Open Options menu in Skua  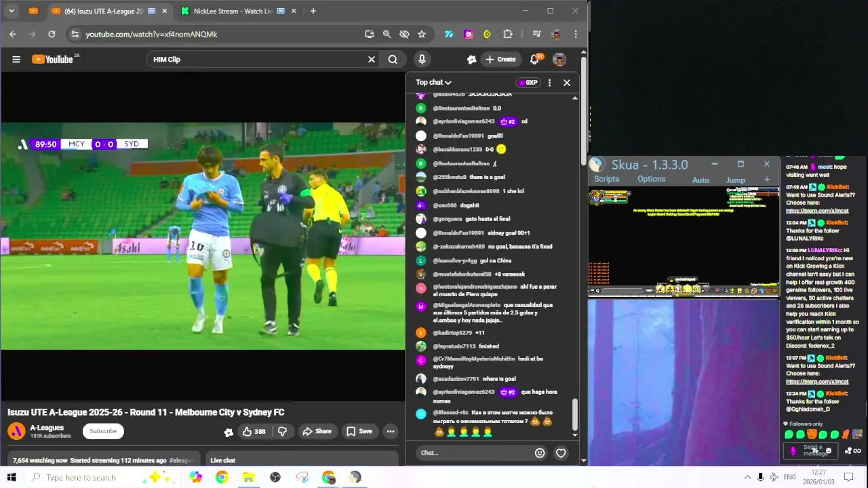tap(651, 179)
